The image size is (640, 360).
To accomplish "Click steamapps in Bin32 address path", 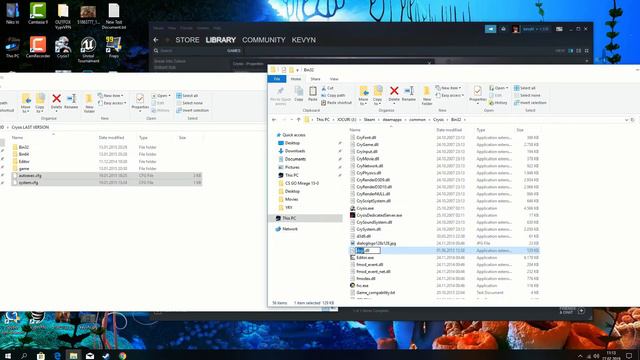I will pos(392,120).
